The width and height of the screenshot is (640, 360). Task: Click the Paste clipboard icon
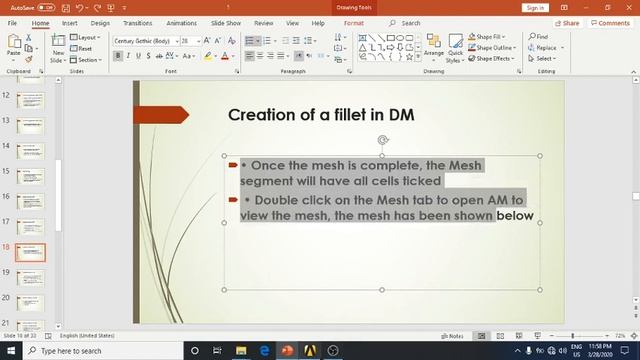tap(13, 42)
